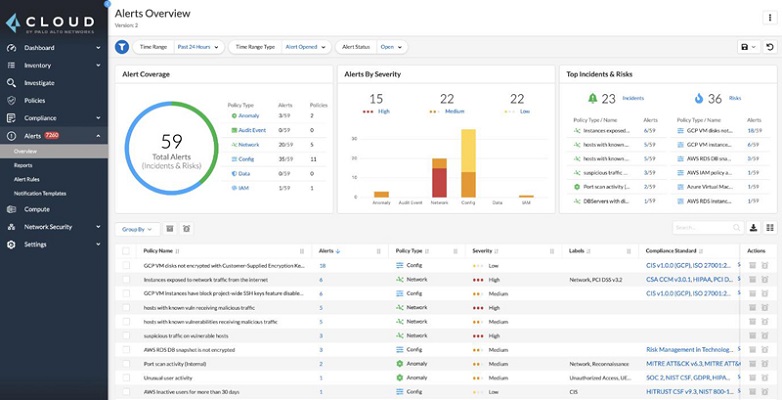The height and width of the screenshot is (400, 782).
Task: Open the Time Range Past 24 Hours dropdown
Action: tap(197, 47)
